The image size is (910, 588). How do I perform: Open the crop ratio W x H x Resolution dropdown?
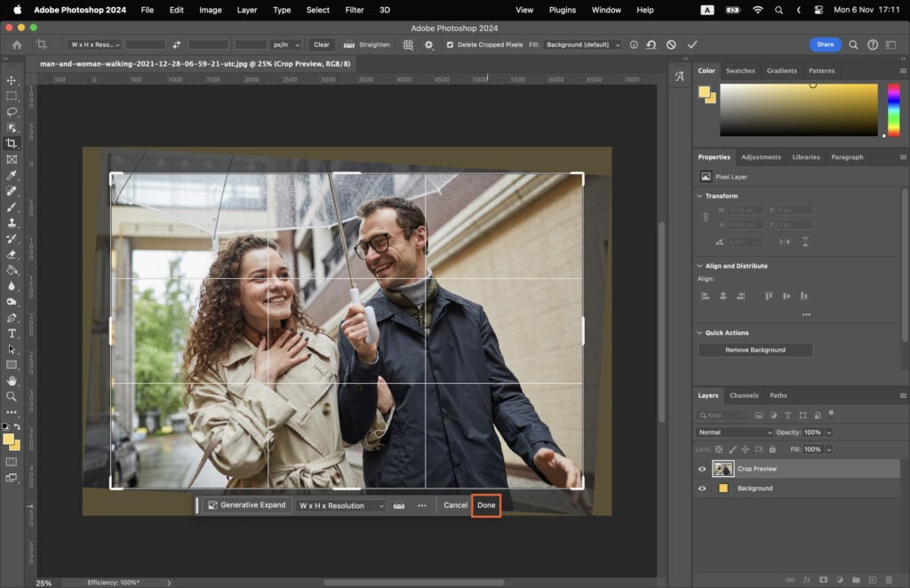pos(342,505)
